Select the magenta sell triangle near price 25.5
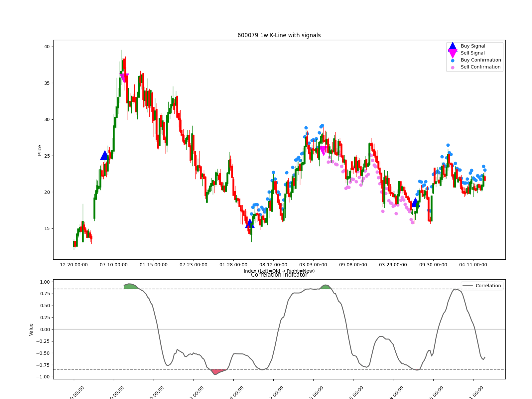This screenshot has height=399, width=532. coord(323,151)
